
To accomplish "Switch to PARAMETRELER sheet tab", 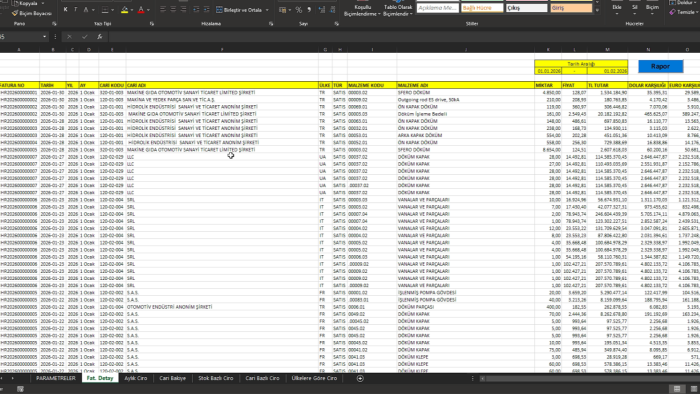I will pyautogui.click(x=56, y=378).
